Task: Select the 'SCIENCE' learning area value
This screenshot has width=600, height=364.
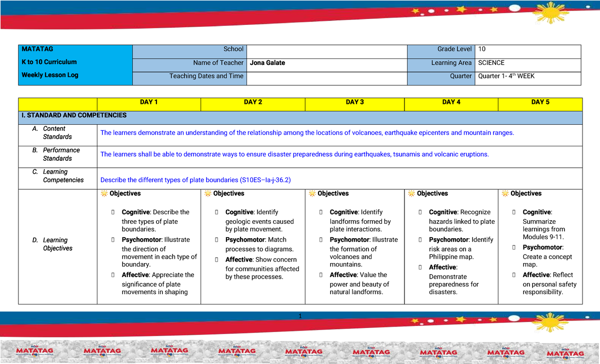Action: coord(491,63)
